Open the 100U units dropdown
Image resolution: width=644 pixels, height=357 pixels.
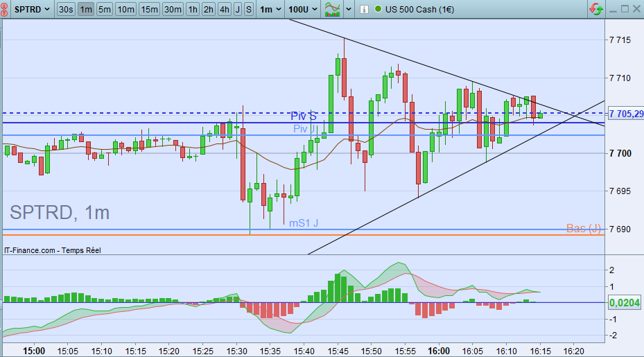pyautogui.click(x=303, y=9)
